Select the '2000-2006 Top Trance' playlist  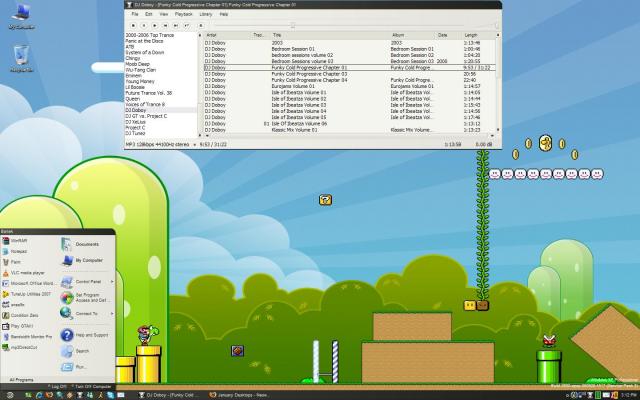tap(149, 35)
